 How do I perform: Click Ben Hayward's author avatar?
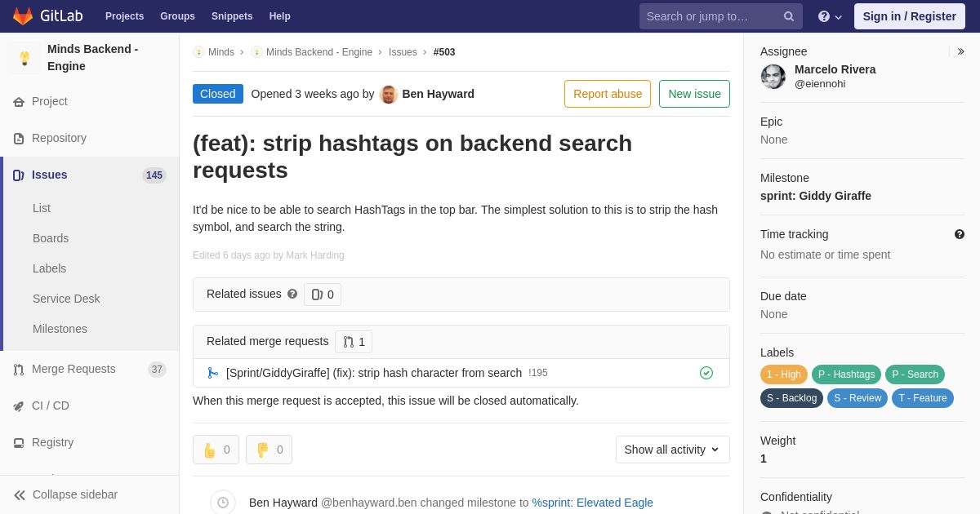coord(389,95)
